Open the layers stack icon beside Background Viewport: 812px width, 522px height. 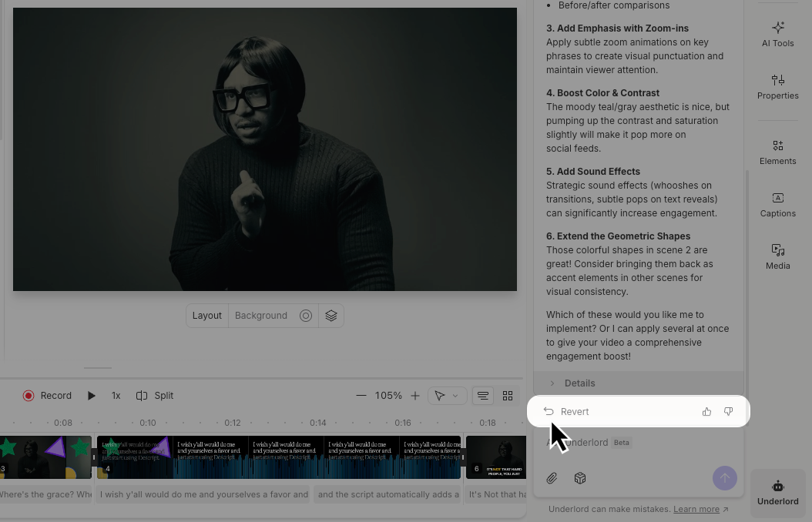331,316
